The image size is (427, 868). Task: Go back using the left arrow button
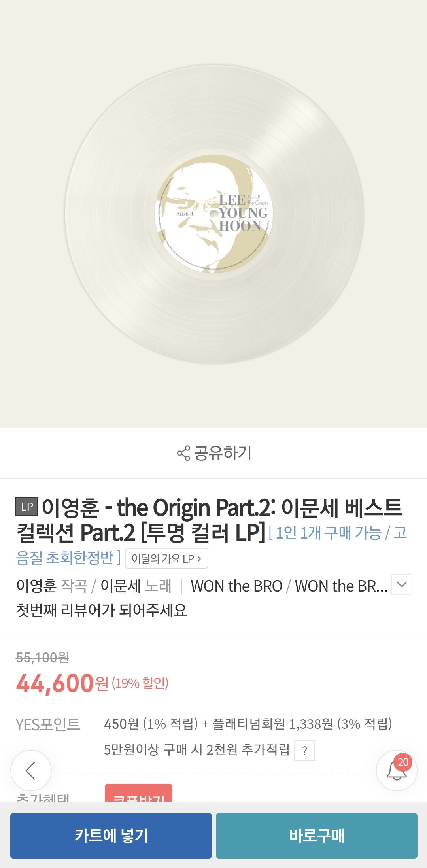[31, 771]
